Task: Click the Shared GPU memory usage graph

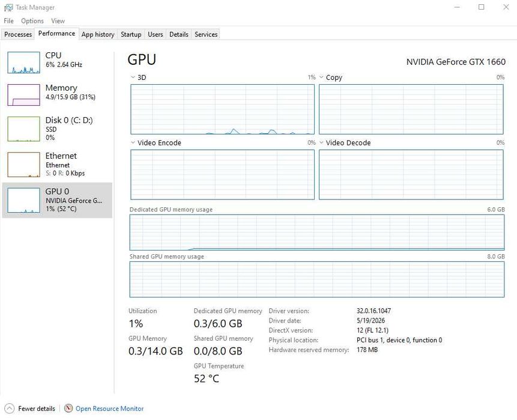Action: (317, 279)
